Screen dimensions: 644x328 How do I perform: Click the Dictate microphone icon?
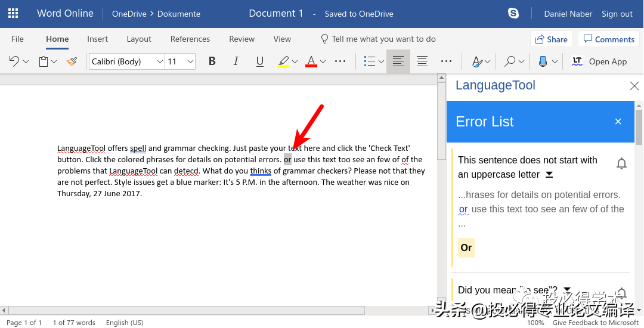[543, 61]
